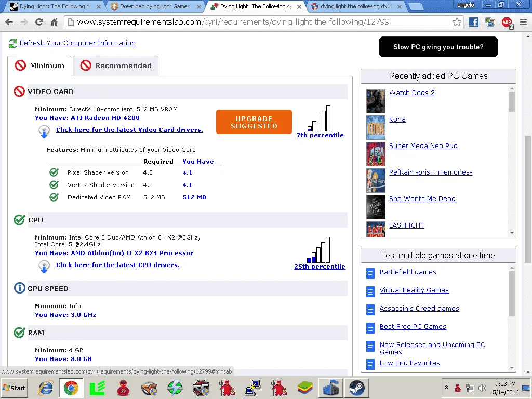
Task: Open the Super Mega Neo Pug thumbnail
Action: pos(376,154)
